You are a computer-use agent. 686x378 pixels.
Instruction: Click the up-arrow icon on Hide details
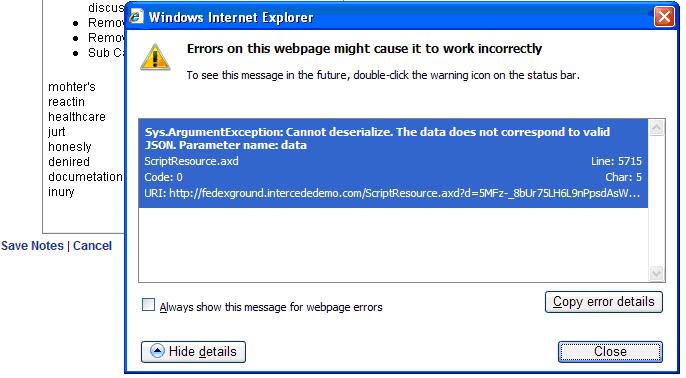coord(157,351)
